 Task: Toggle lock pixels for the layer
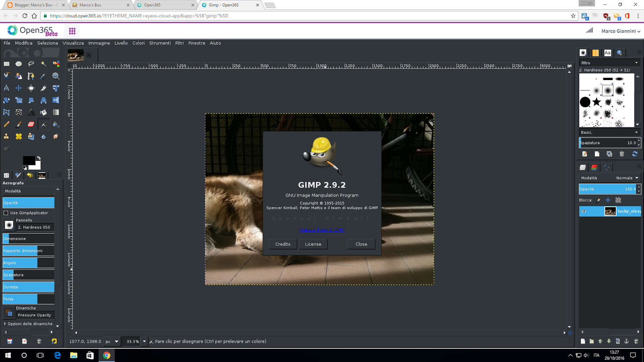599,200
